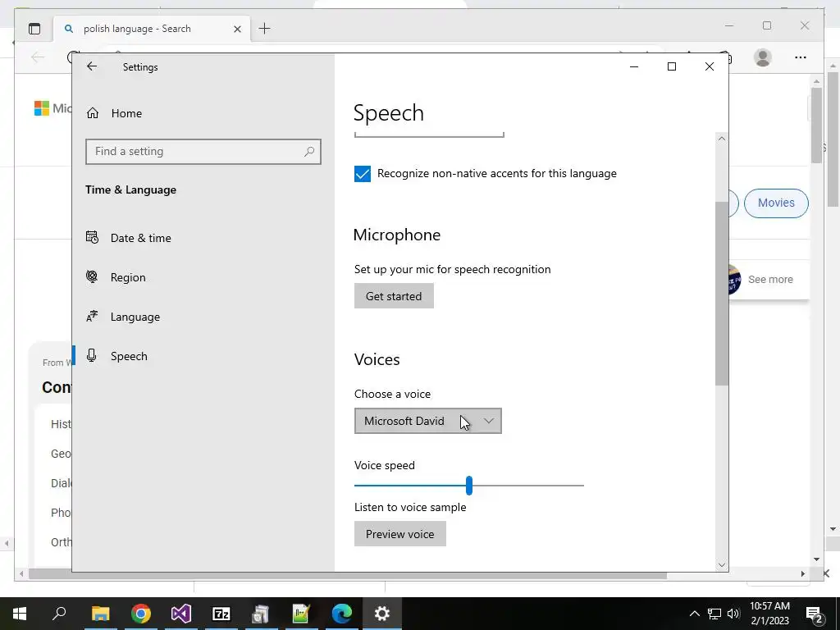Click the Settings scroll up arrow
Viewport: 840px width, 630px height.
[722, 139]
